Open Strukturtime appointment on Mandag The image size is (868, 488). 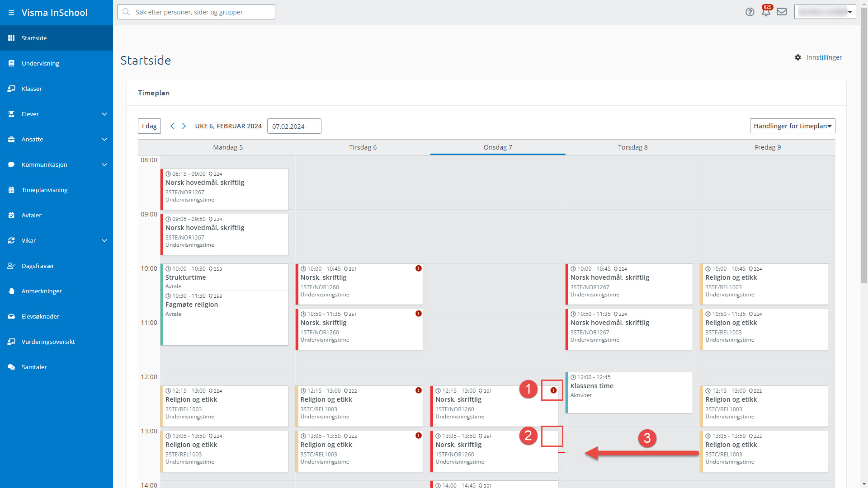[224, 277]
